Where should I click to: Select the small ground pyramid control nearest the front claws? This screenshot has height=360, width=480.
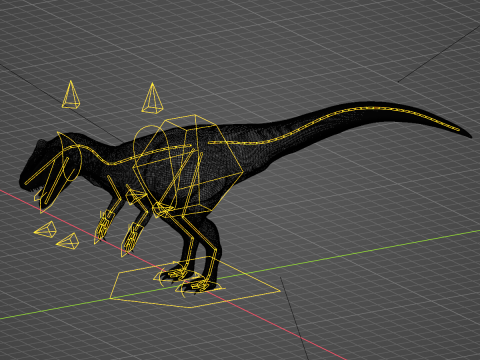tap(68, 241)
